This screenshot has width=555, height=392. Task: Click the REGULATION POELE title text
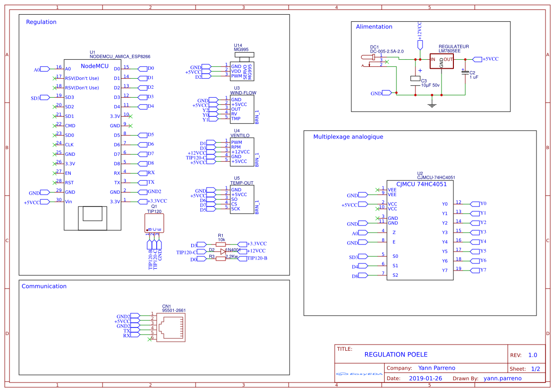point(396,355)
